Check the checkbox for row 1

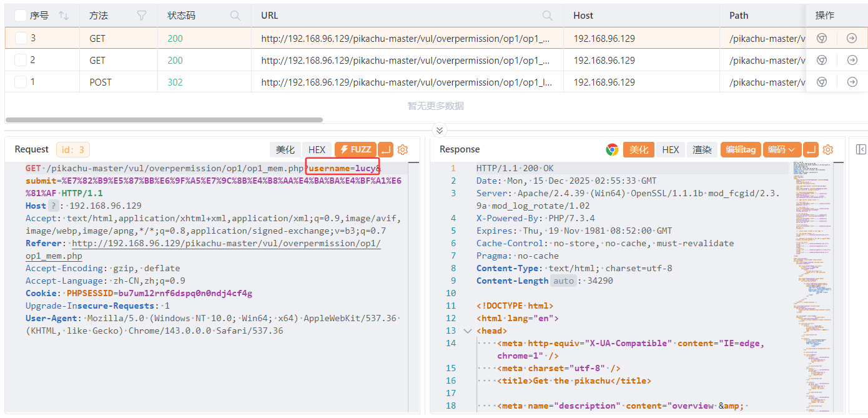click(21, 82)
